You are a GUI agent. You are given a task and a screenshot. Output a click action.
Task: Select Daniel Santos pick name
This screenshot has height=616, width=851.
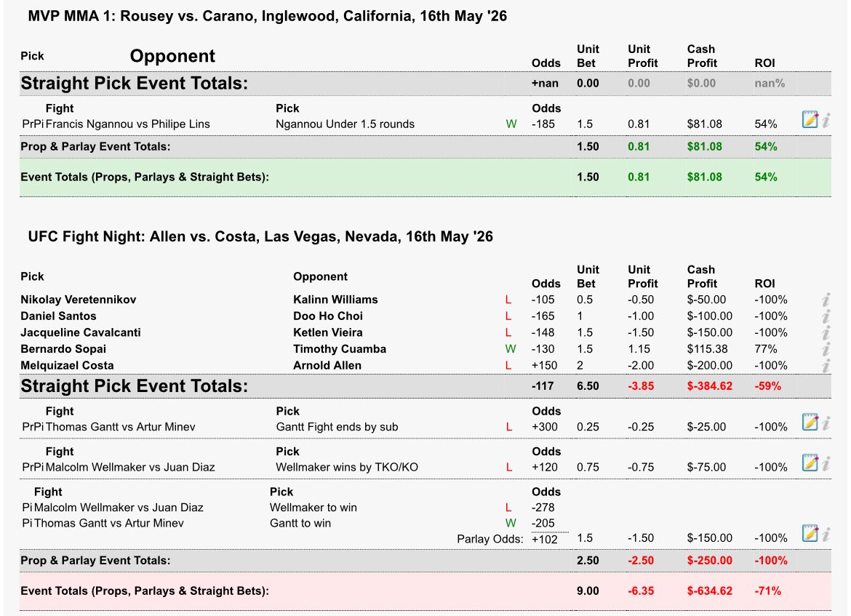pos(58,316)
